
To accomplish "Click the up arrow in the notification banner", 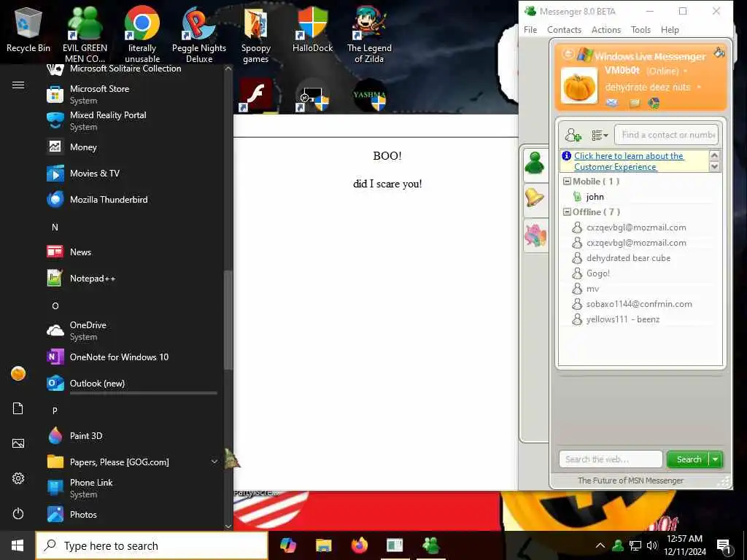I will [714, 155].
